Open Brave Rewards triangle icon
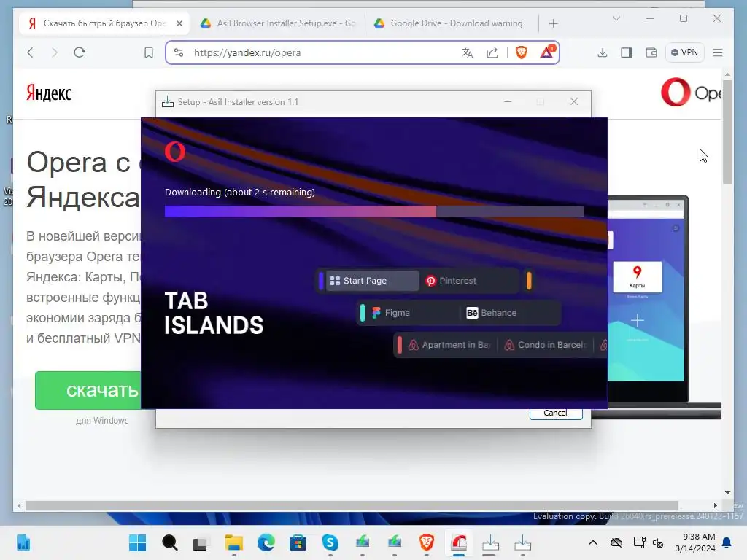 (x=547, y=52)
